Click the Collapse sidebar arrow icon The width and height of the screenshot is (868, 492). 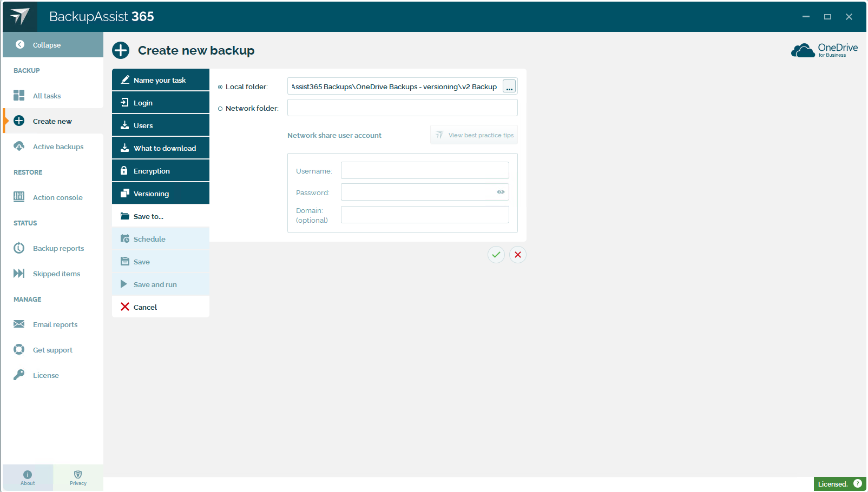pos(20,44)
